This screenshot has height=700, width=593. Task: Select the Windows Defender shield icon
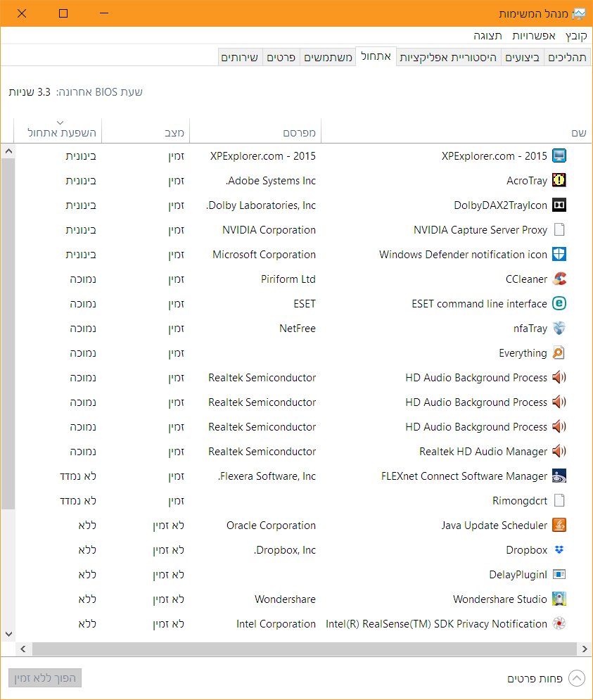click(x=559, y=254)
